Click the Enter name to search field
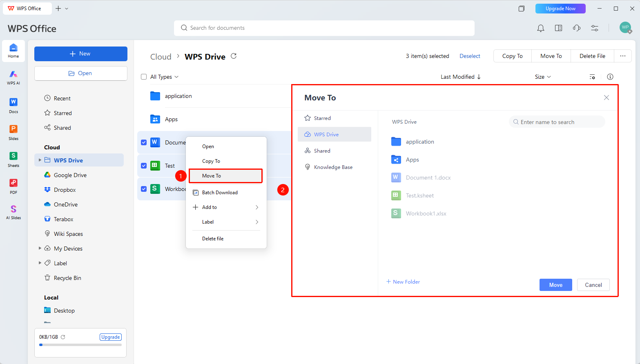640x364 pixels. pos(557,122)
